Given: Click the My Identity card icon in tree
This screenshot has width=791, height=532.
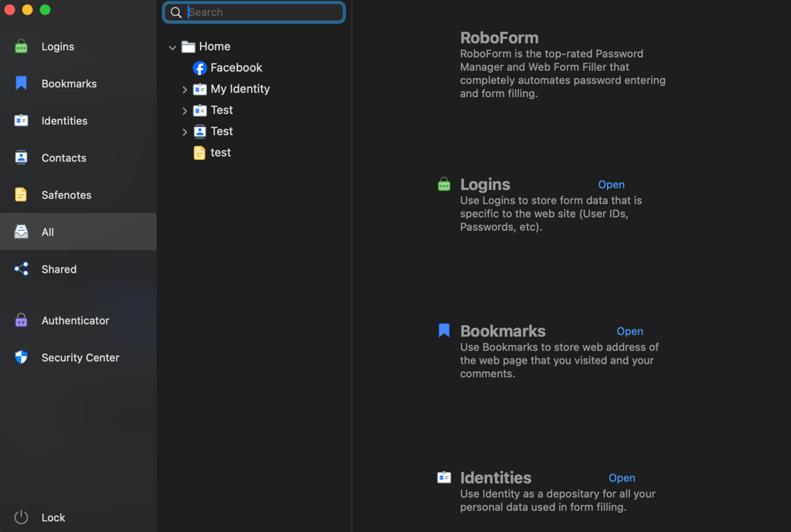Looking at the screenshot, I should 200,89.
